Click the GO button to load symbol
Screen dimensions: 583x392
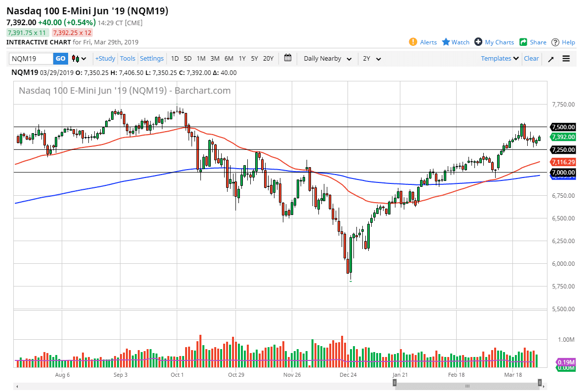[60, 58]
